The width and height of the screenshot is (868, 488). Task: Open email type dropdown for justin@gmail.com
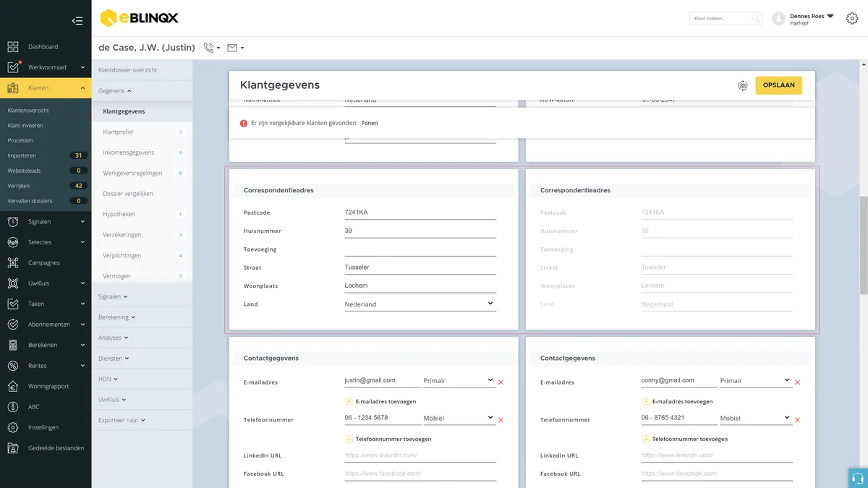coord(459,380)
